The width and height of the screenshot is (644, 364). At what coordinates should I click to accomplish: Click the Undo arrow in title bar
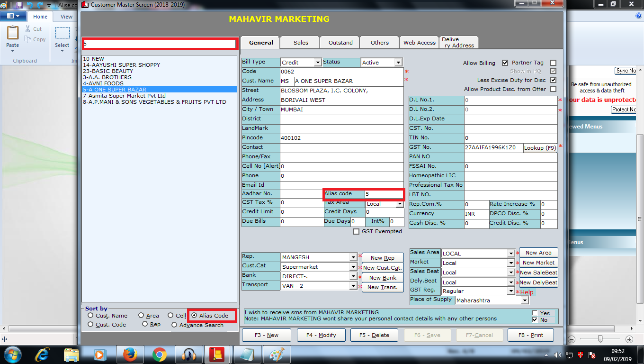tap(30, 5)
